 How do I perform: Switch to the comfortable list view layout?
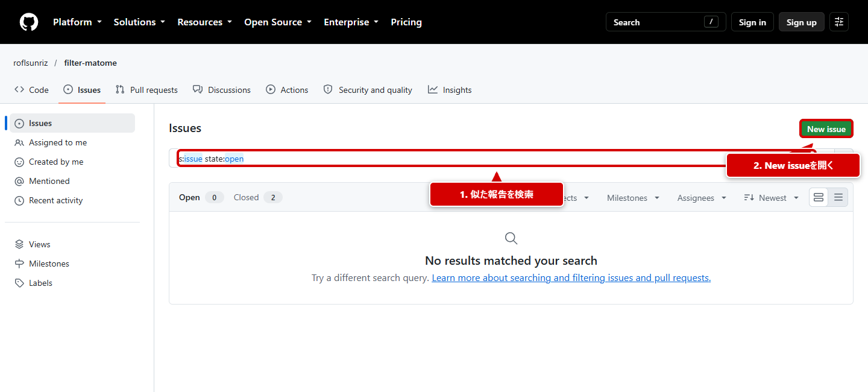[819, 198]
